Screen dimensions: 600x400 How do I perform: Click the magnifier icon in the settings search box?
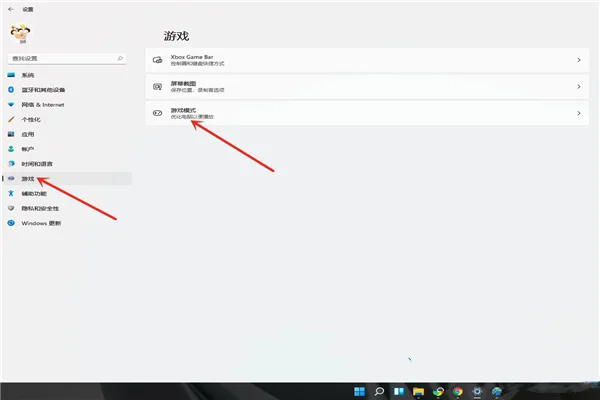tap(120, 58)
